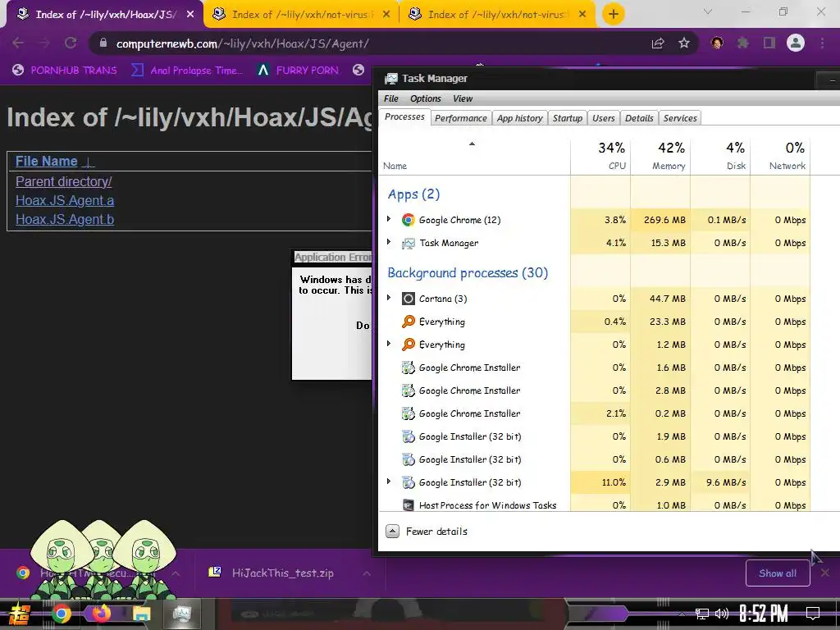Viewport: 840px width, 630px height.
Task: Click the Task Manager taskbar icon
Action: click(x=181, y=614)
